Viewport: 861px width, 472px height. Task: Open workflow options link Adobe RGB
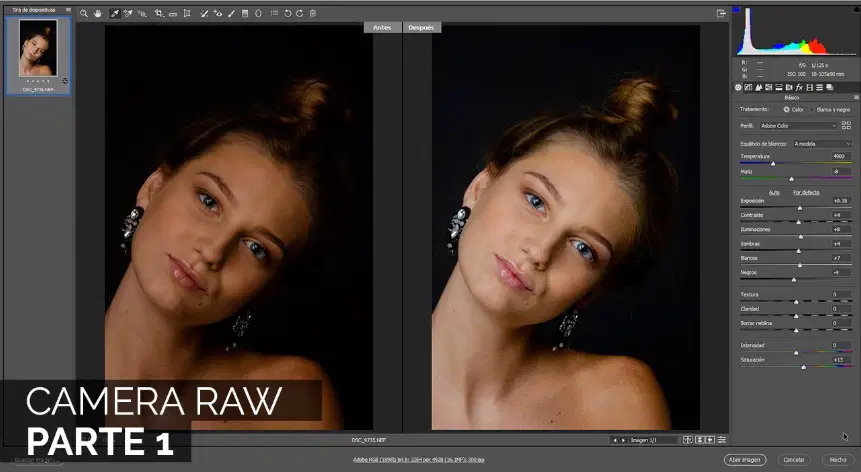[418, 460]
